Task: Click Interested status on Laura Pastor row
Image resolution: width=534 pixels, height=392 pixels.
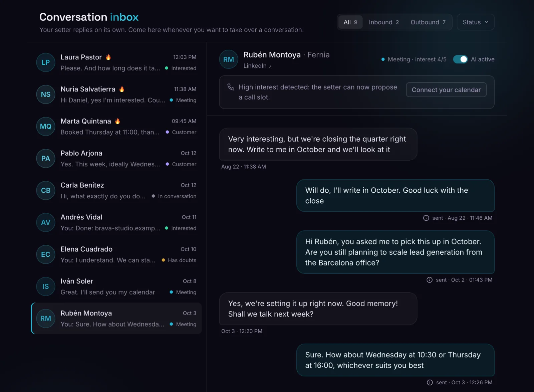Action: click(181, 68)
